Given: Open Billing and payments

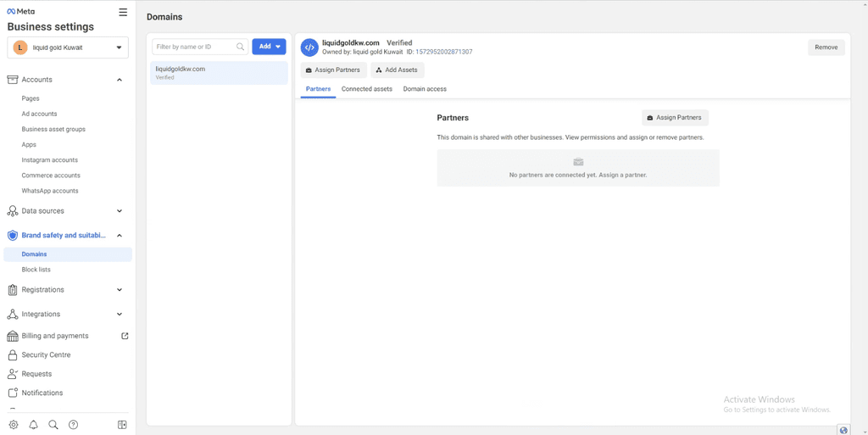Looking at the screenshot, I should 55,336.
